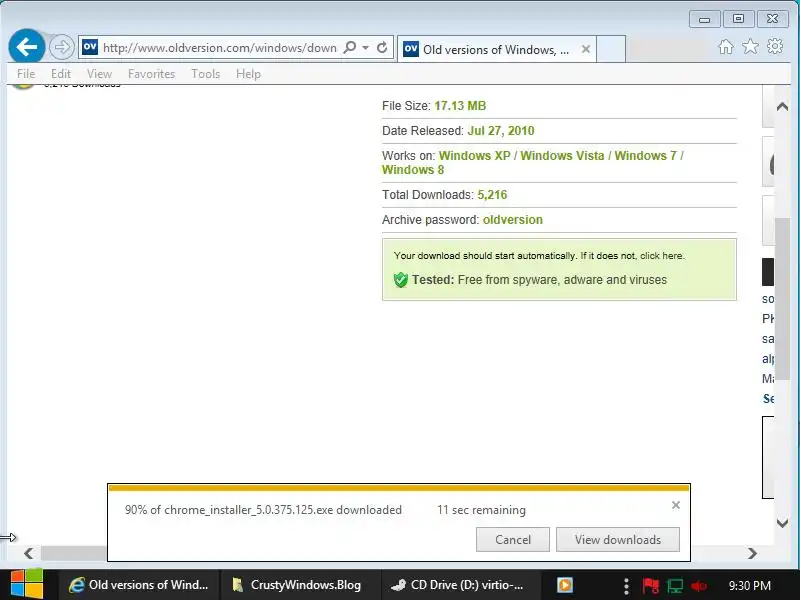Viewport: 800px width, 600px height.
Task: Refresh the page with the reload icon
Action: pos(382,47)
